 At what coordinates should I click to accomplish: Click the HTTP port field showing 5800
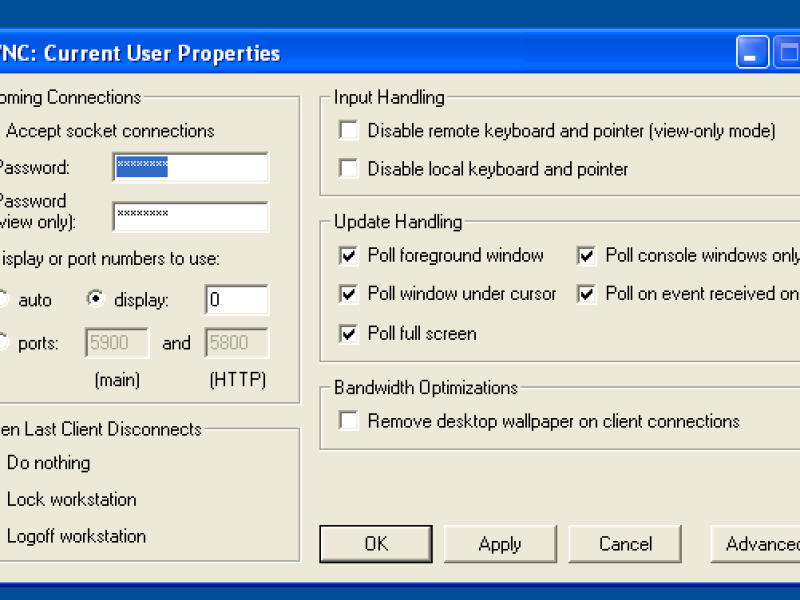pyautogui.click(x=237, y=342)
